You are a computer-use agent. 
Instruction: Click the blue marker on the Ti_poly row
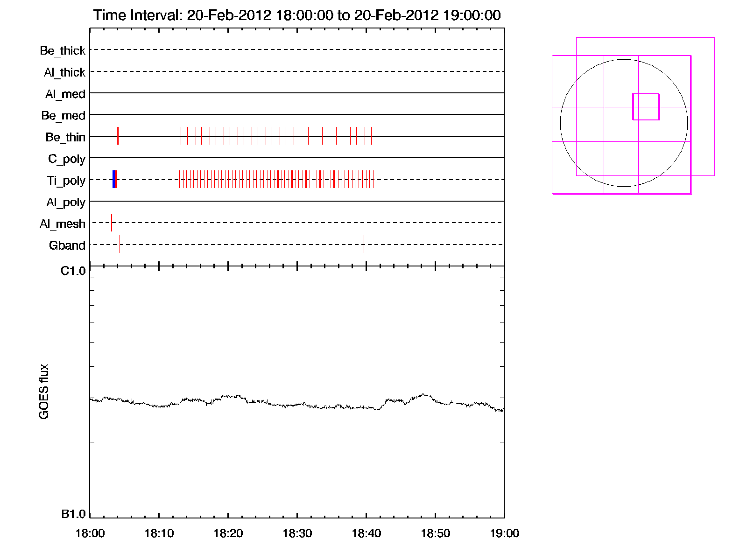pos(113,180)
